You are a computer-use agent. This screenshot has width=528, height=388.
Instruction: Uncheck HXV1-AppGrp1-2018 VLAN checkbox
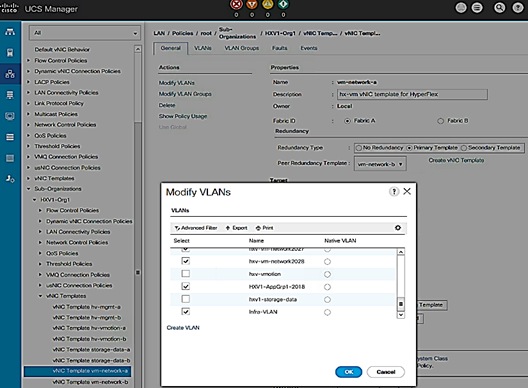tap(186, 286)
